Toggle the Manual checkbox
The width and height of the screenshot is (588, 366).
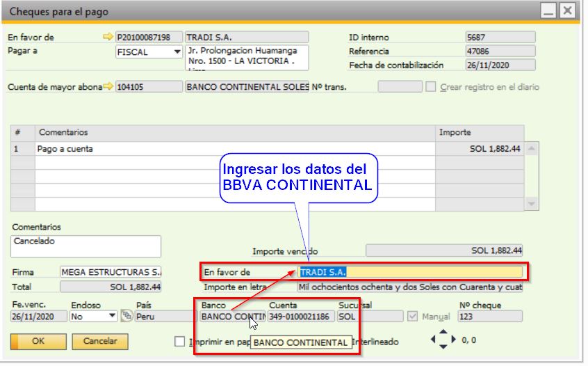coord(412,317)
